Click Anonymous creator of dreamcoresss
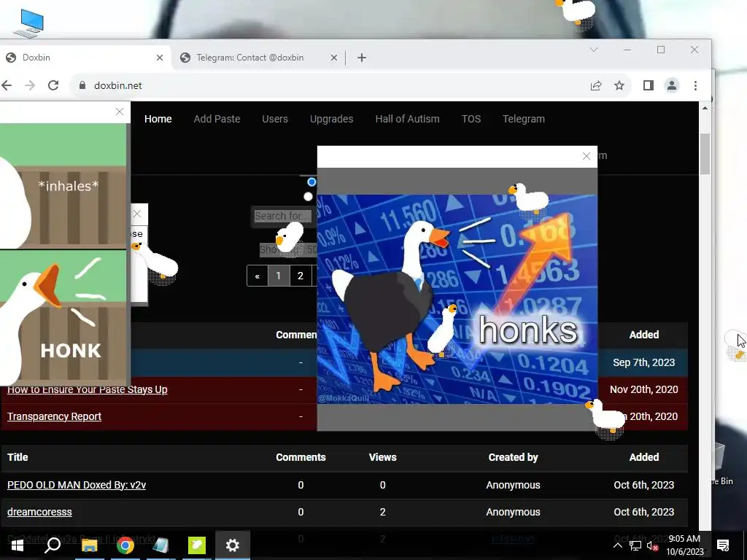747x560 pixels. (513, 512)
